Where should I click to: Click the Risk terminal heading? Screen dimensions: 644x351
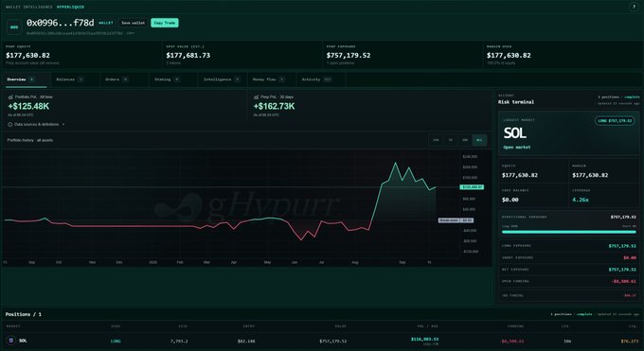pyautogui.click(x=516, y=102)
